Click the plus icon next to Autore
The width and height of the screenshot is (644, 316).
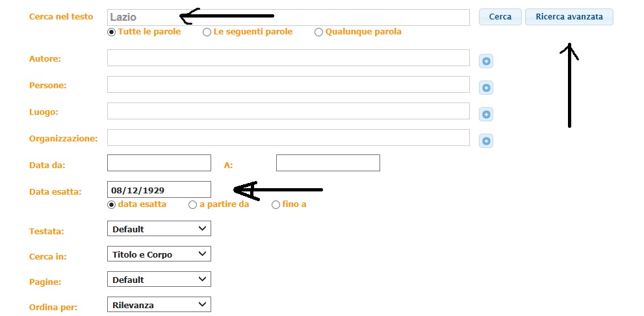pyautogui.click(x=485, y=62)
